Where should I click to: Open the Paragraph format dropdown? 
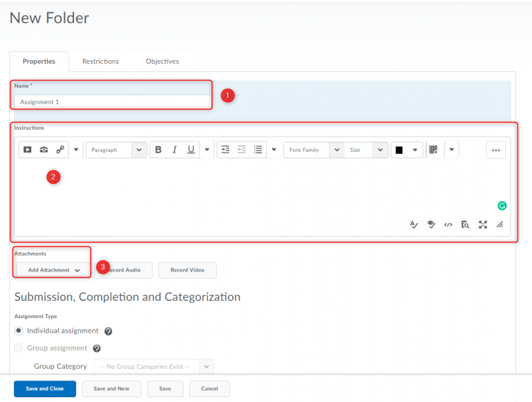click(x=116, y=150)
